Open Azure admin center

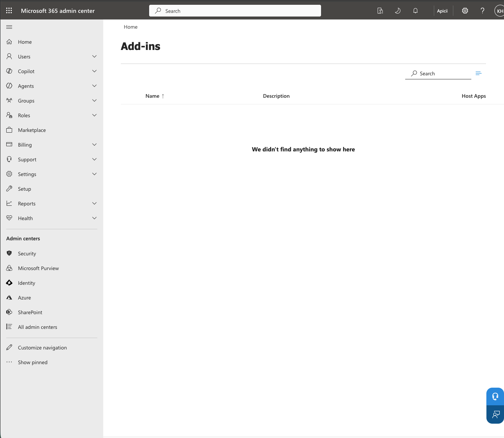pos(51,298)
